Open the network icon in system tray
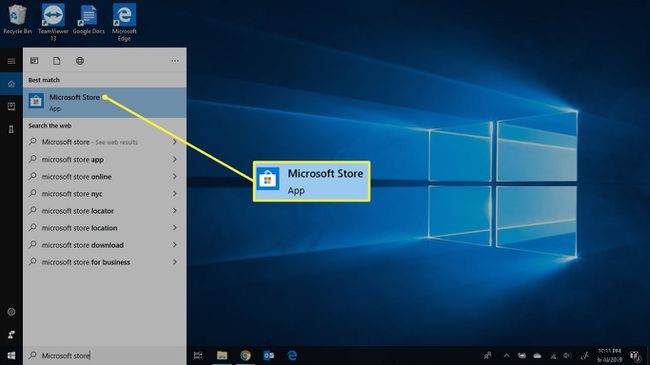 tap(553, 355)
